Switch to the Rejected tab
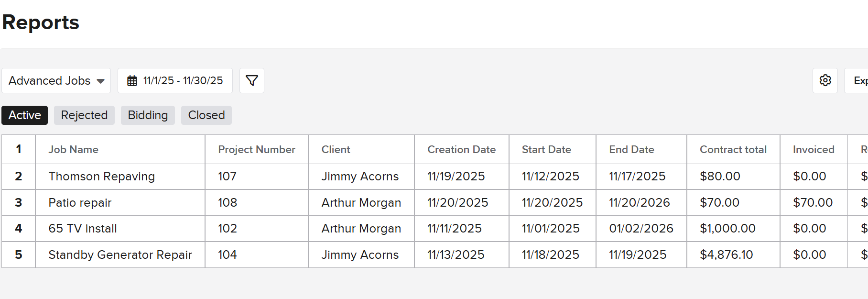The width and height of the screenshot is (868, 299). (x=84, y=115)
